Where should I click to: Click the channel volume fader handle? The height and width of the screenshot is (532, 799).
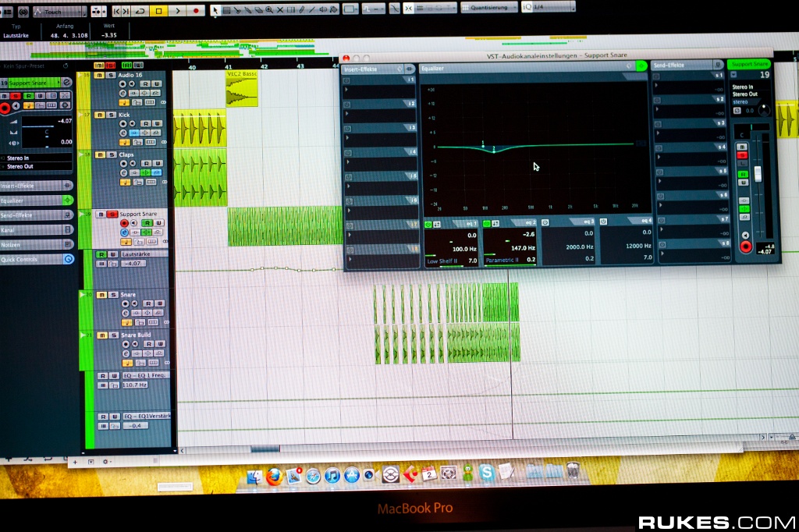(x=757, y=173)
